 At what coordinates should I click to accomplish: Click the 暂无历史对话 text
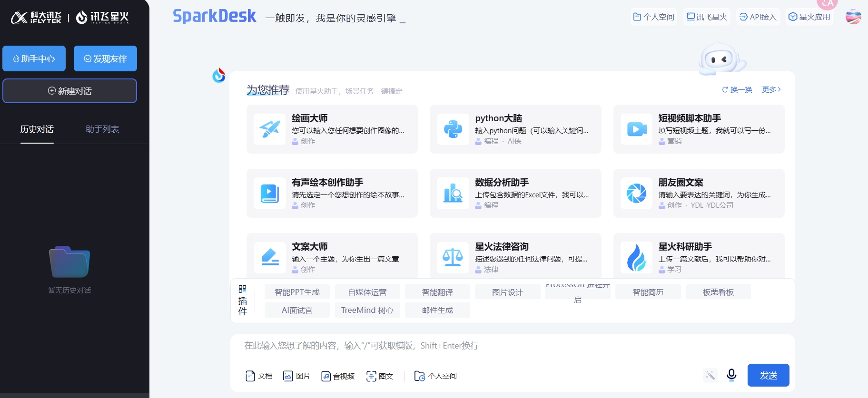point(69,290)
